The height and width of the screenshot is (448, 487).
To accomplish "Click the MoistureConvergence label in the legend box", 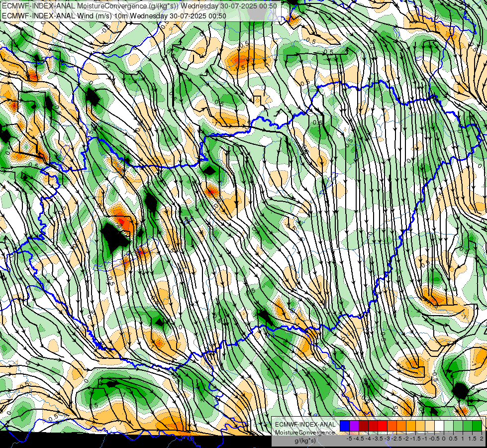I will (x=305, y=433).
